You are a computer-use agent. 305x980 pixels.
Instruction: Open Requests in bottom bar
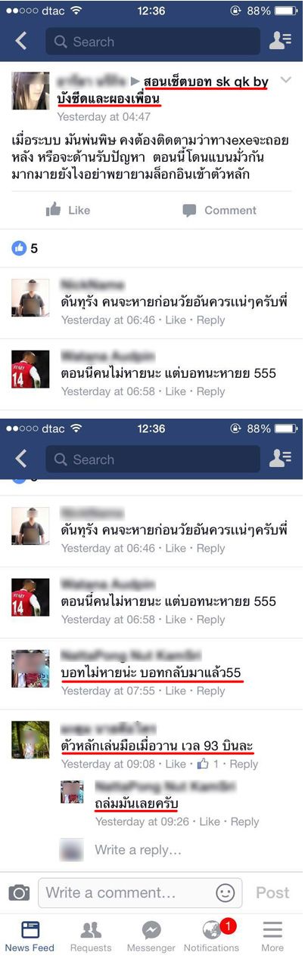coord(91,935)
